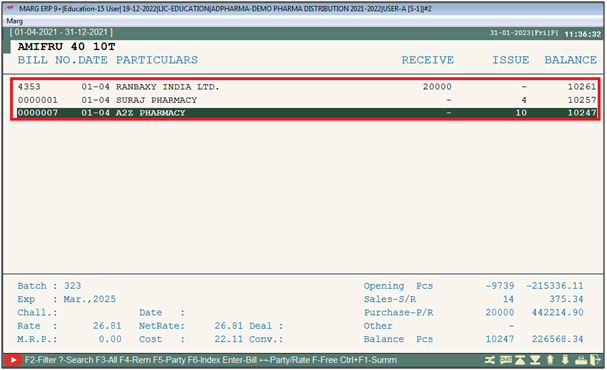607x370 pixels.
Task: Click the F5-Party shortcut hint
Action: pos(169,360)
